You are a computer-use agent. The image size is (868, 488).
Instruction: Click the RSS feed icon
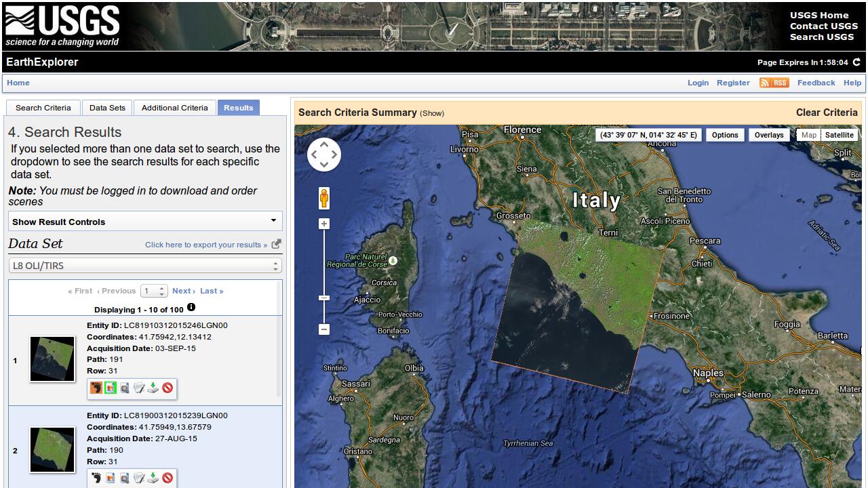click(774, 83)
